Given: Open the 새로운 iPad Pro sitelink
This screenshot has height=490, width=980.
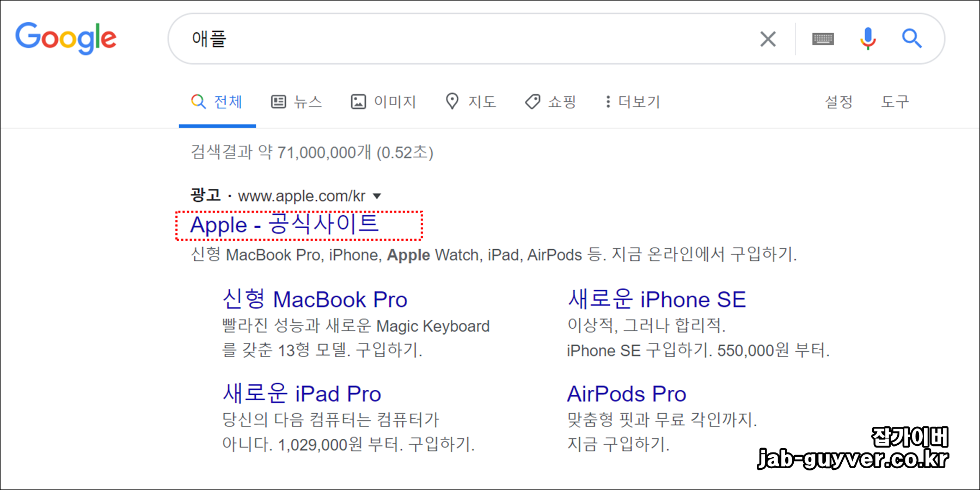Looking at the screenshot, I should pos(302,394).
